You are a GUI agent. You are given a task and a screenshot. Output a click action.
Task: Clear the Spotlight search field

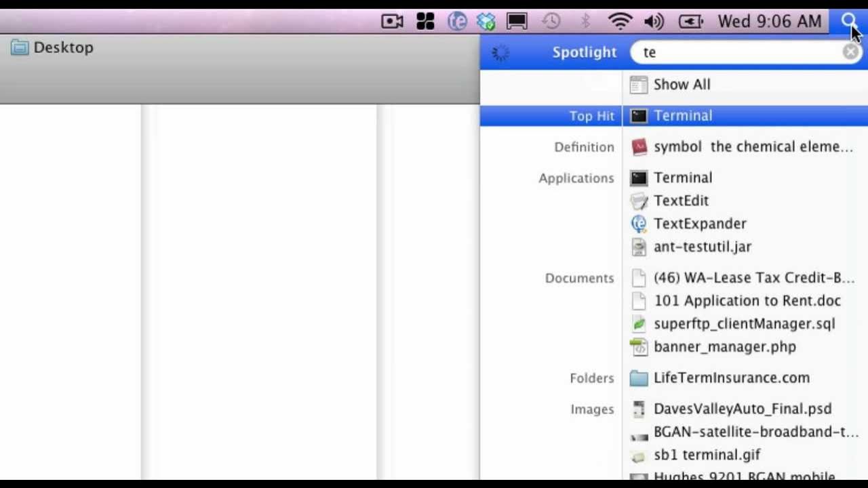tap(850, 52)
